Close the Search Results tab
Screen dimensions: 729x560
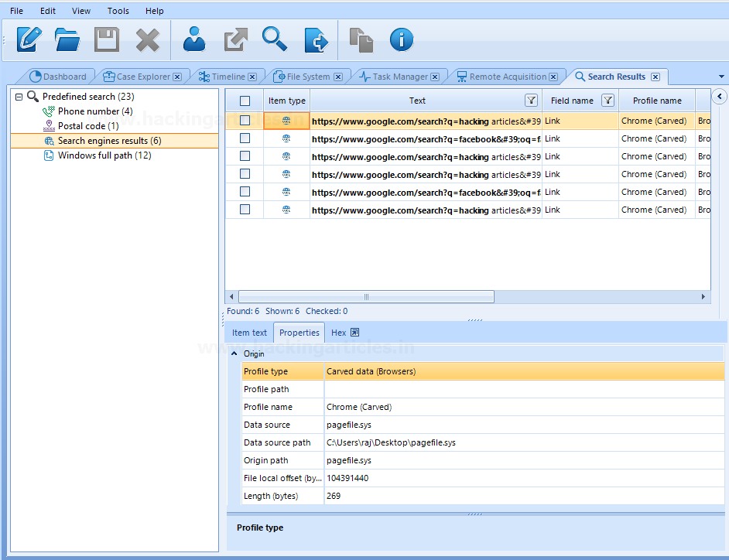[655, 77]
